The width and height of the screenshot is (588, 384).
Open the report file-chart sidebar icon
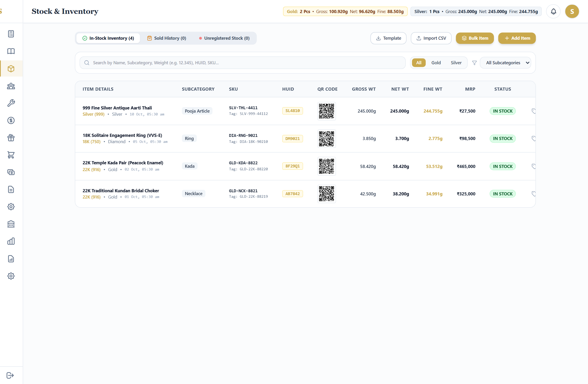11,259
